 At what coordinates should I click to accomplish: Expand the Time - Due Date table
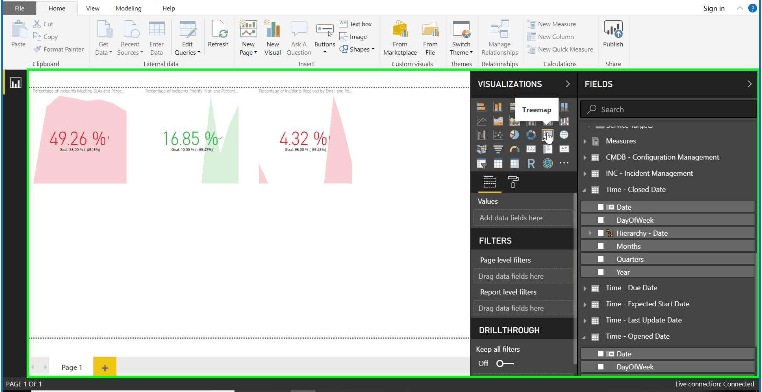tap(586, 288)
